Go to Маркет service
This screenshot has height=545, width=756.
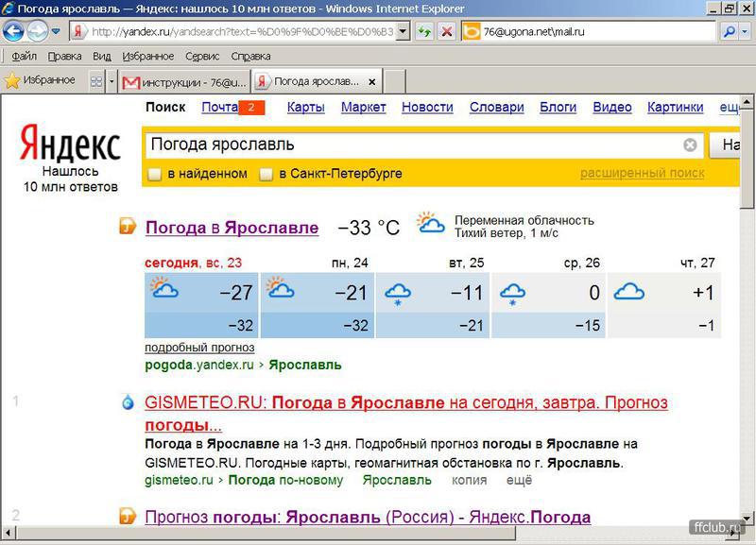point(363,107)
